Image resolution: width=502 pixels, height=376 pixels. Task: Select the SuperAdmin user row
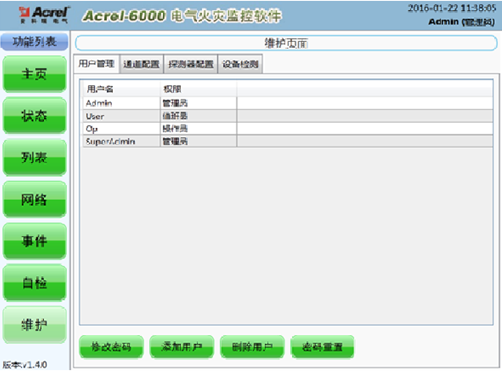288,141
